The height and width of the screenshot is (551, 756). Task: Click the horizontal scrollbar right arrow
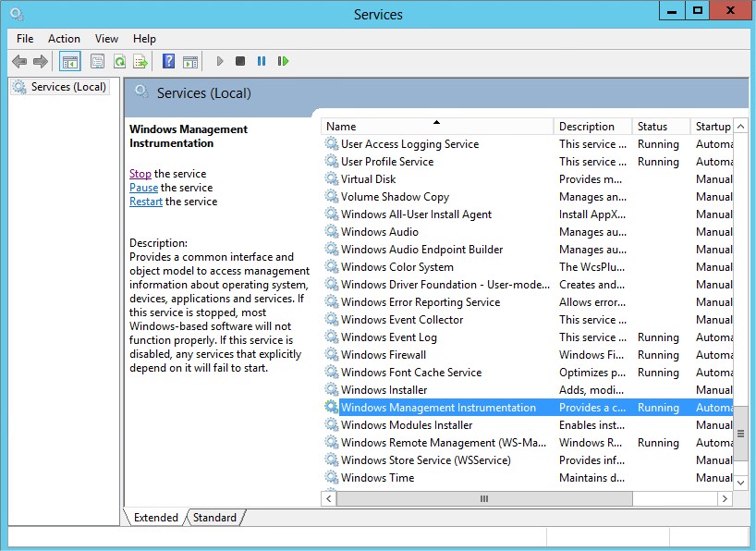tap(726, 499)
